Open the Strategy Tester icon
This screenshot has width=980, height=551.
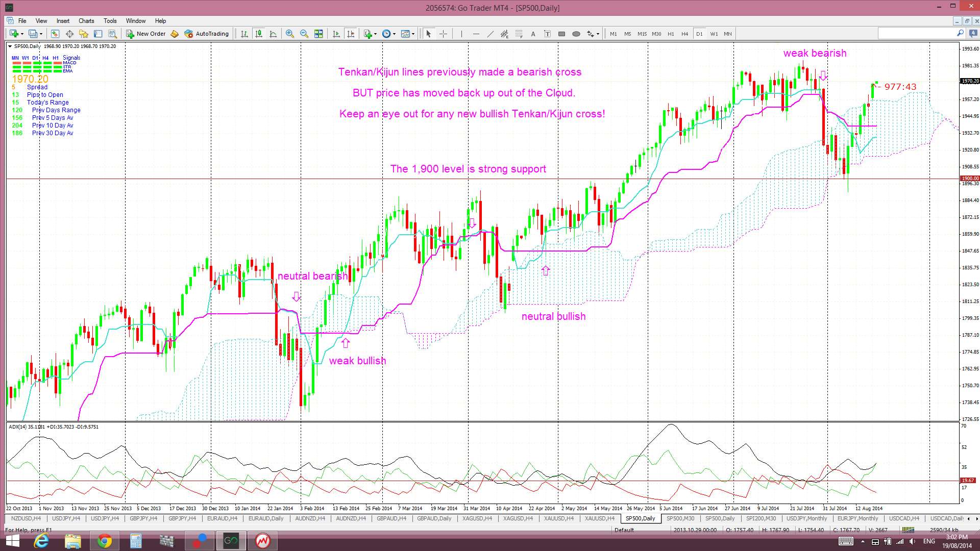[x=112, y=34]
